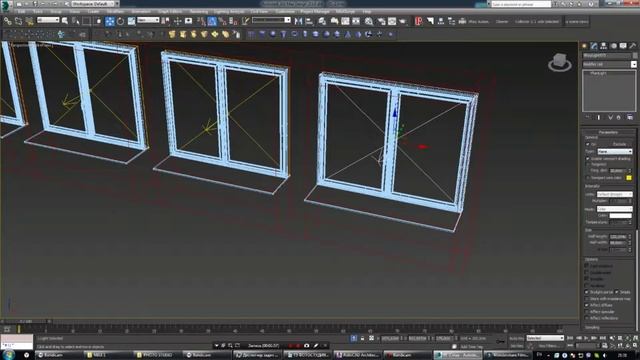Open the Select by Name dialog
This screenshot has width=640, height=360.
click(76, 21)
